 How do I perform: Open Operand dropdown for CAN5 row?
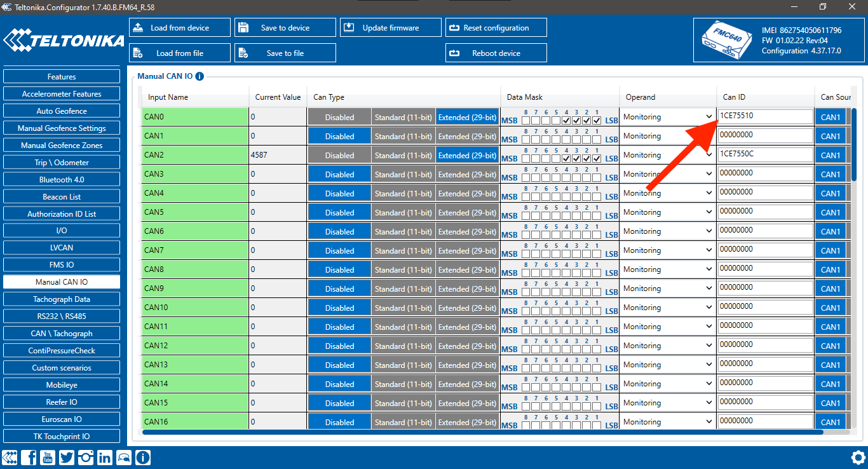click(x=668, y=212)
